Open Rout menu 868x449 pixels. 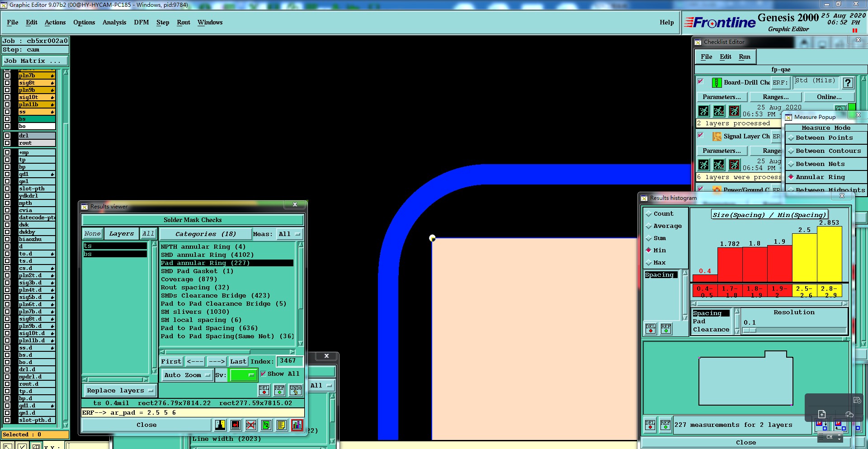coord(184,22)
